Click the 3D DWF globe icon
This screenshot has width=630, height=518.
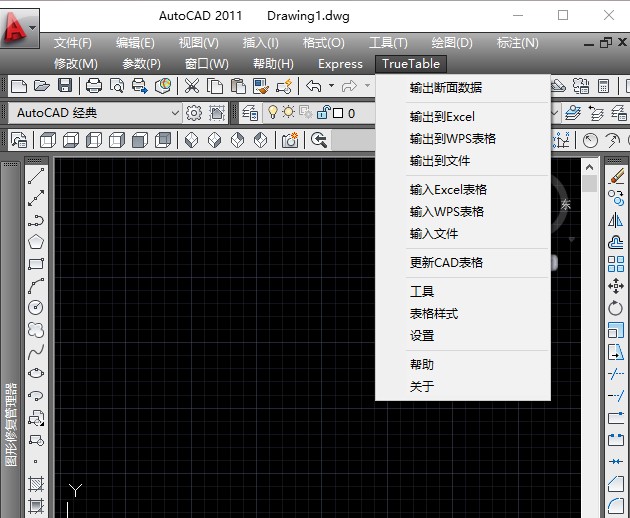(163, 86)
